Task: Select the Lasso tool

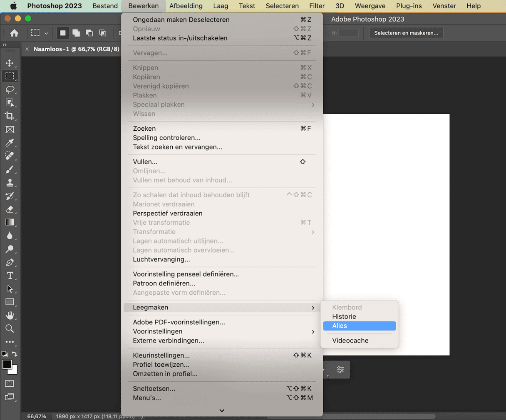Action: click(10, 89)
